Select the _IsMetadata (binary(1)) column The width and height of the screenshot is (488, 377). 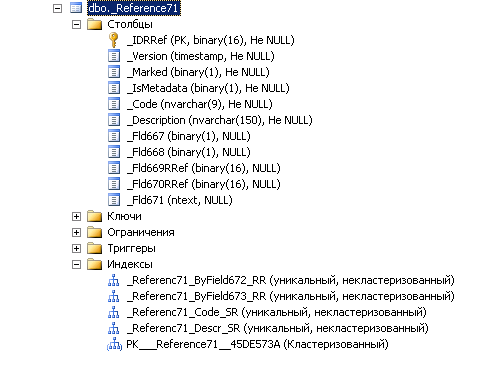208,88
